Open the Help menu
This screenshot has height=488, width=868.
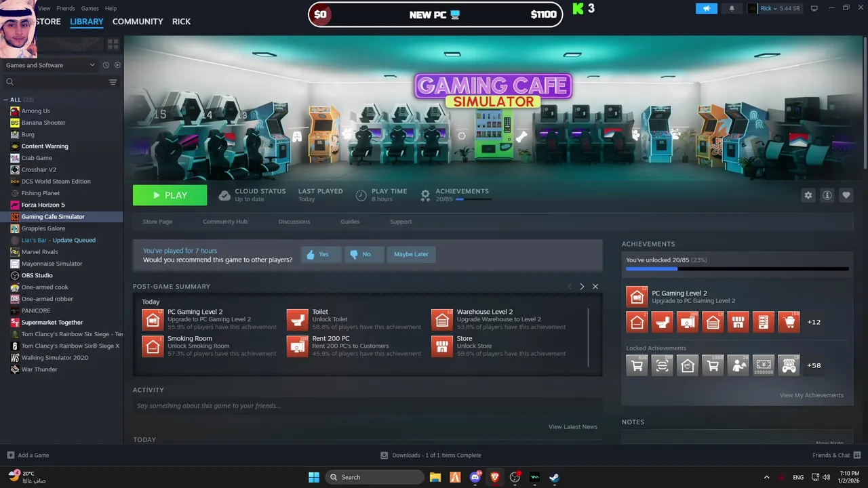pyautogui.click(x=111, y=8)
